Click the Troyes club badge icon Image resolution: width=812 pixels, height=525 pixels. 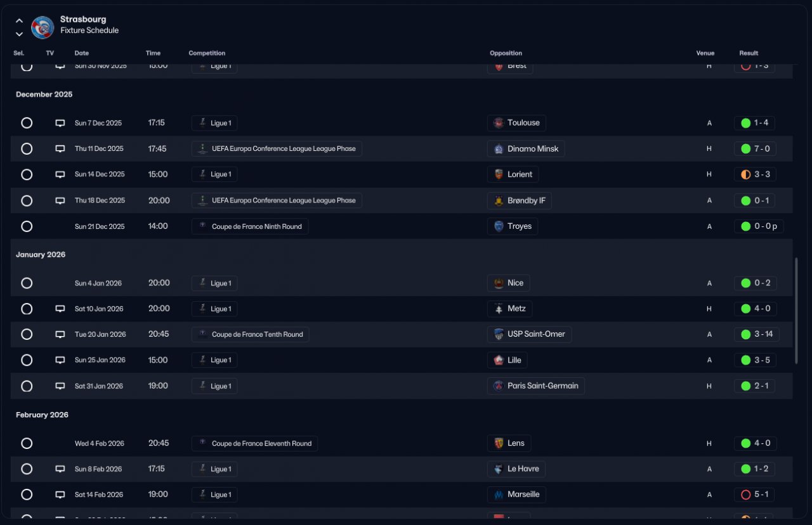click(x=499, y=226)
